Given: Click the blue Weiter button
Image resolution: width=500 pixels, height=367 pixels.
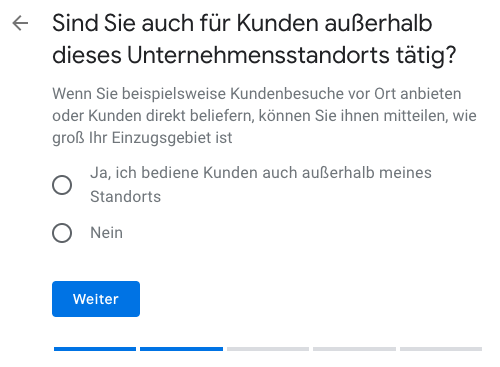Looking at the screenshot, I should coord(96,299).
